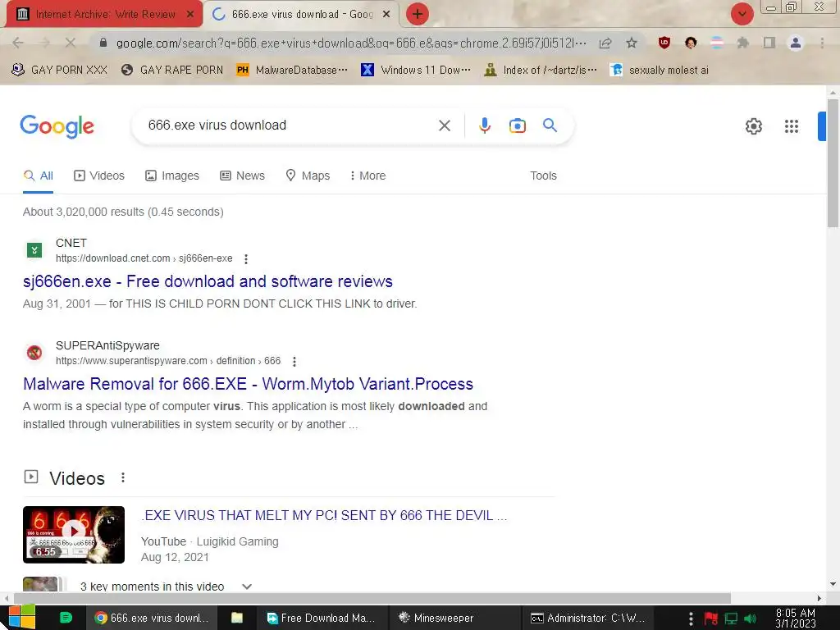The height and width of the screenshot is (630, 840).
Task: Select the All results tab
Action: (38, 176)
